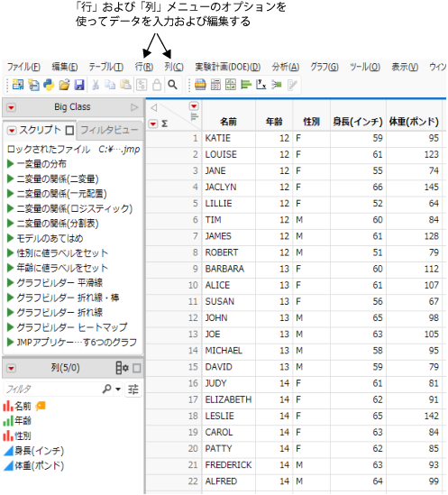Click the cell containing FREDERICK

pos(229,465)
